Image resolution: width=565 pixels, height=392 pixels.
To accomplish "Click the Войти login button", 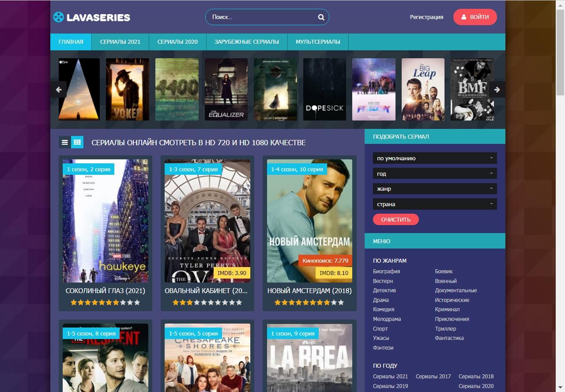I will [x=475, y=17].
